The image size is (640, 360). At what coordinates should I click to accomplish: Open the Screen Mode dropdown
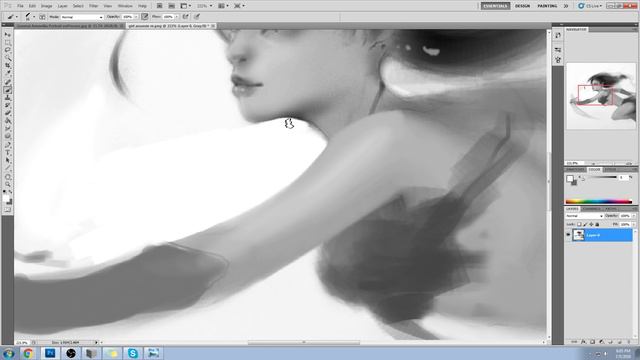click(239, 6)
